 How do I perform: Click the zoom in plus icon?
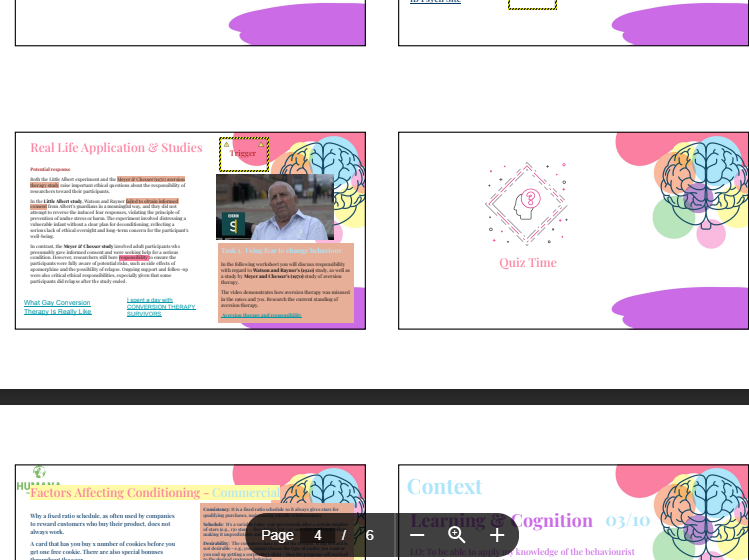(497, 535)
